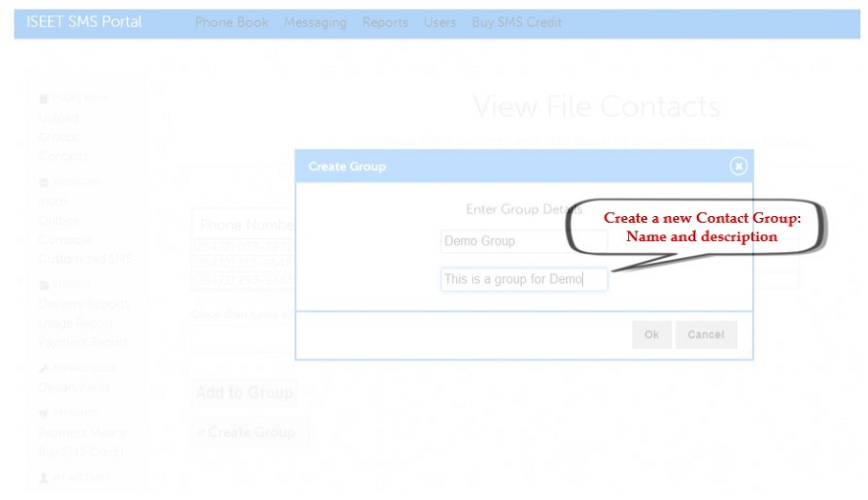Viewport: 868px width, 500px height.
Task: Open the Phone Book menu
Action: pyautogui.click(x=231, y=22)
